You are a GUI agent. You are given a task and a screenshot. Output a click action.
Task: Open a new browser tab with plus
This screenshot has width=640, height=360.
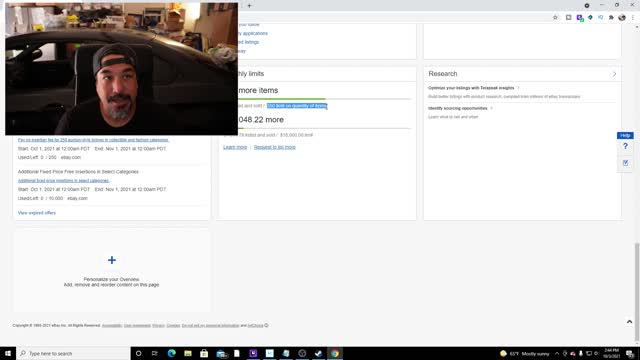[249, 6]
